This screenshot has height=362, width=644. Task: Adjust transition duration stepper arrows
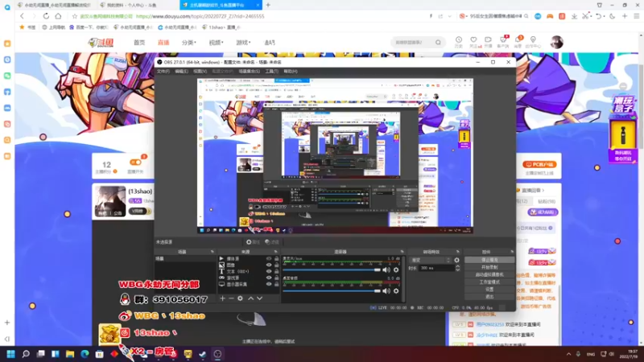click(x=457, y=268)
